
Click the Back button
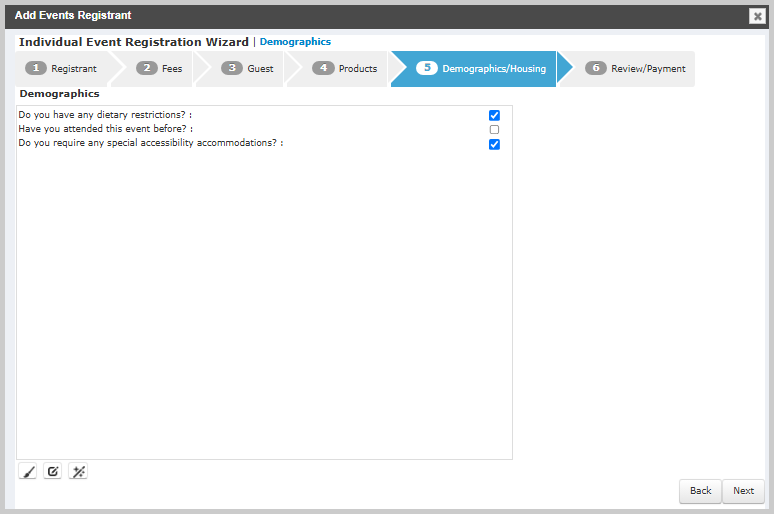pos(700,491)
